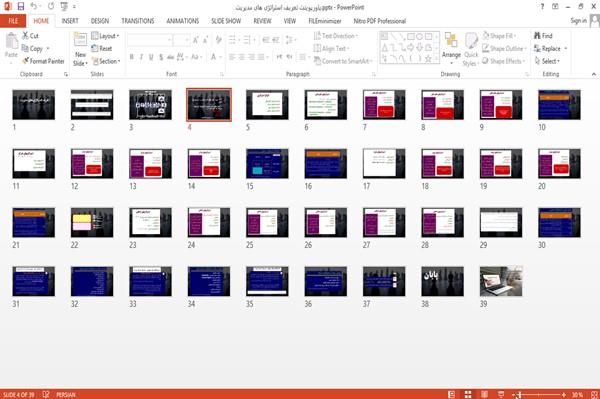Collapse the ribbon with the arrow
The image size is (600, 399).
(x=593, y=74)
